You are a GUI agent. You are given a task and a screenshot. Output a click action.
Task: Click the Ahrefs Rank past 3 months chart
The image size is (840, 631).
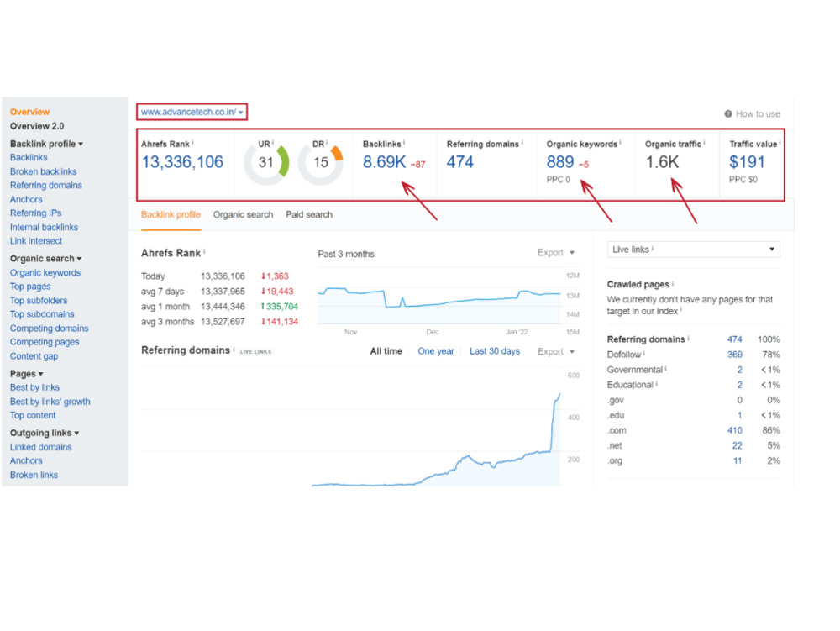coord(439,297)
